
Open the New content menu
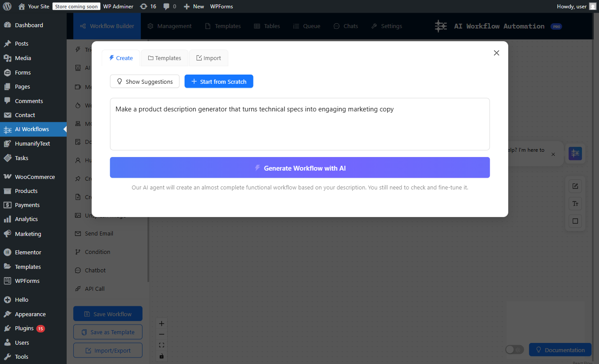(194, 7)
